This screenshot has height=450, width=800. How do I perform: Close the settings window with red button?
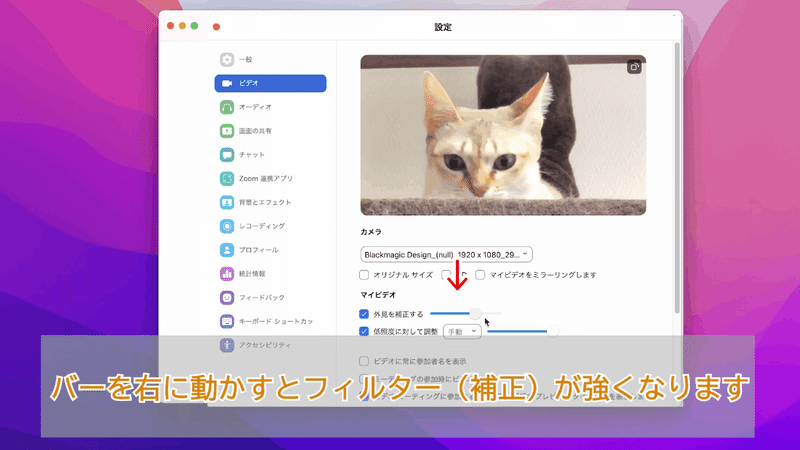pyautogui.click(x=170, y=26)
